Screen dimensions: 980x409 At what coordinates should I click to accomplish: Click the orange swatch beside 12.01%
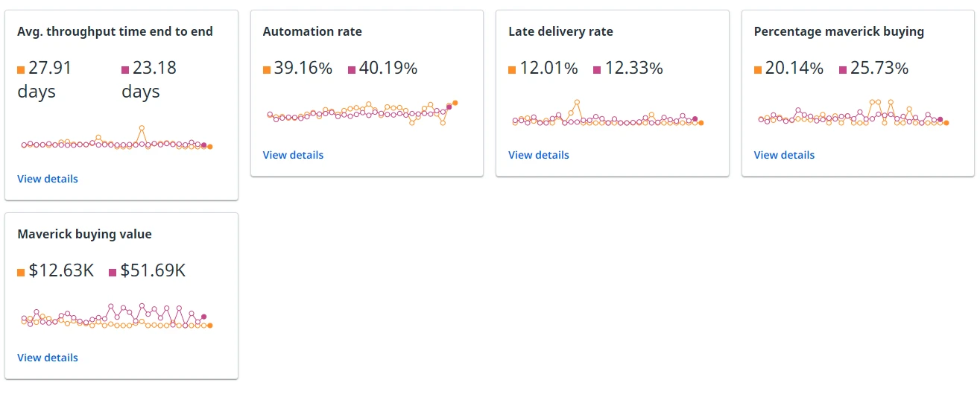512,70
